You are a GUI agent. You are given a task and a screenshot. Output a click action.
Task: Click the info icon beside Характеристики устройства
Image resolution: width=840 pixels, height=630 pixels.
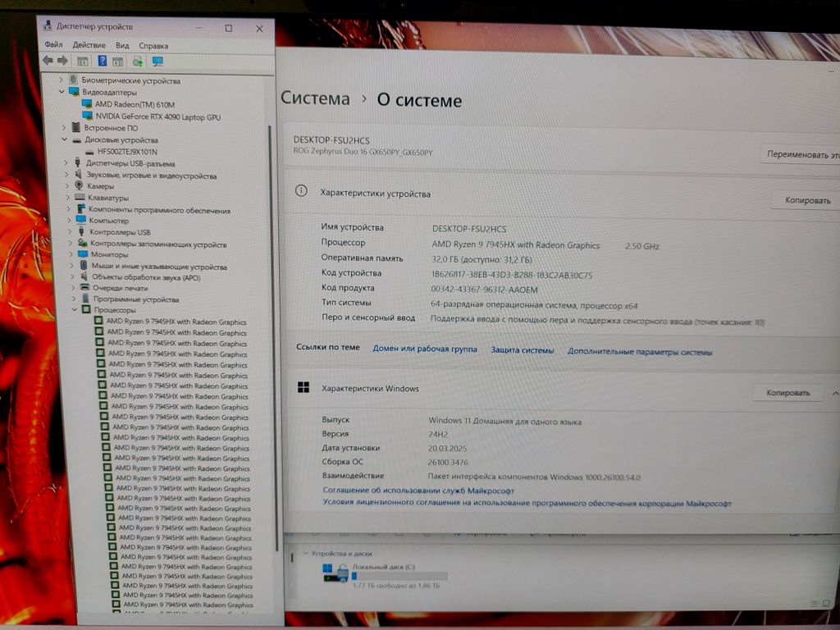pos(302,191)
